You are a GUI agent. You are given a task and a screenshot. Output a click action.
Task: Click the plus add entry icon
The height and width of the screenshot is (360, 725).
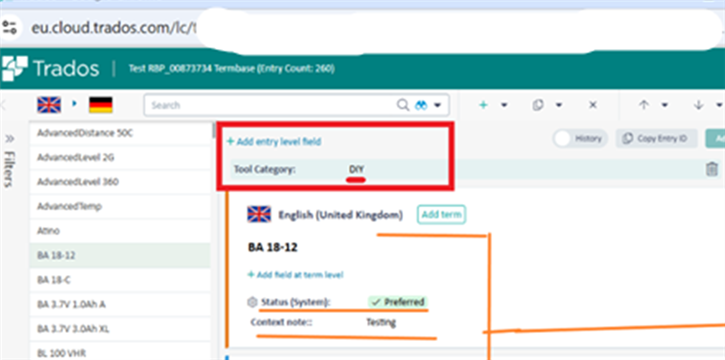(x=484, y=105)
